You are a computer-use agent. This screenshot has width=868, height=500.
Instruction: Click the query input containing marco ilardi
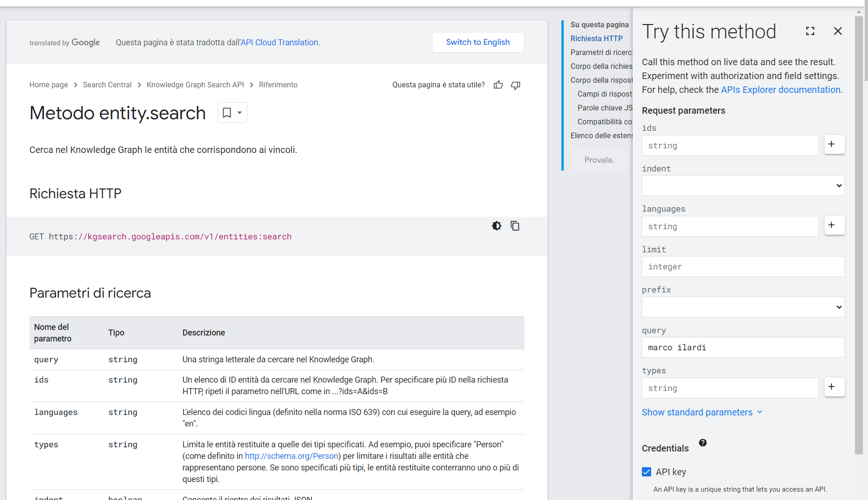point(742,347)
